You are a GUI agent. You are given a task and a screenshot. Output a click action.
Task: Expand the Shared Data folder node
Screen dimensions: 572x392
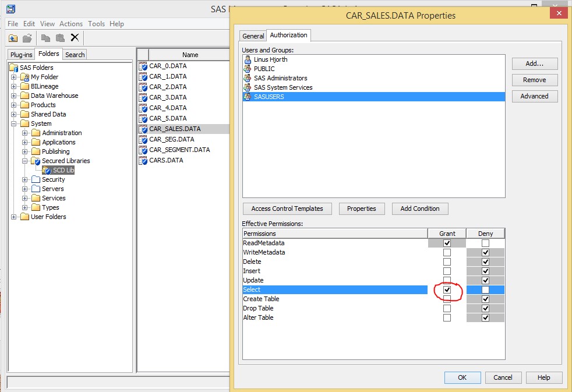(x=14, y=115)
